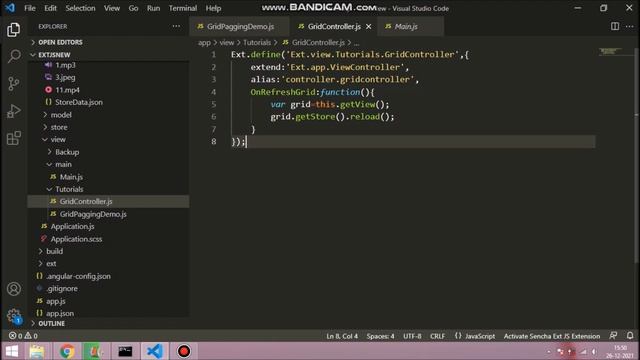Image resolution: width=640 pixels, height=360 pixels.
Task: Expand OPEN EDITORS section
Action: click(60, 42)
